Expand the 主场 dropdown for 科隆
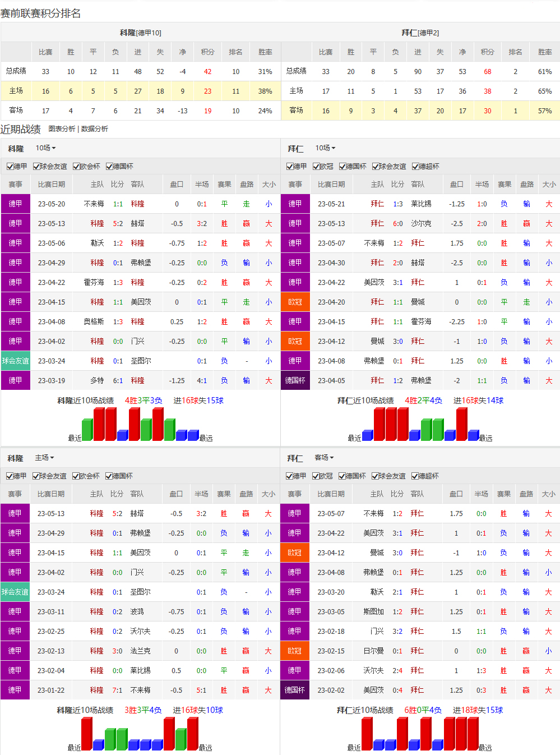Image resolution: width=560 pixels, height=755 pixels. point(44,458)
